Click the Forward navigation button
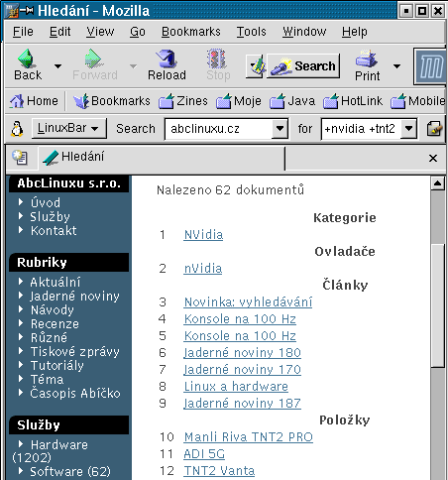 coord(95,64)
